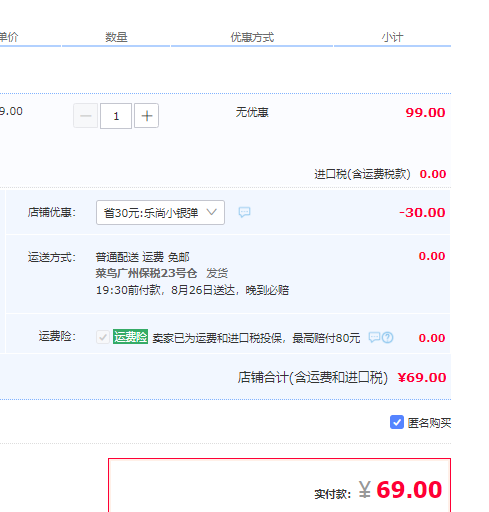Toggle the 运费险 shipping insurance checkbox

pos(103,337)
